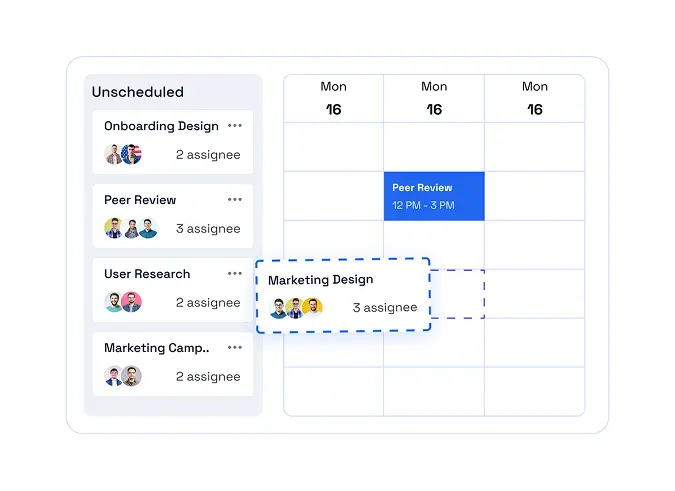Screen dimensions: 675x491
Task: Select the User Research task title
Action: (147, 274)
